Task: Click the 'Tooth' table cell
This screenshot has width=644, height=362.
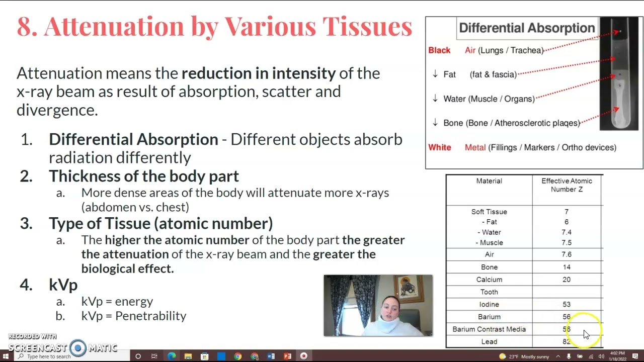Action: tap(489, 292)
